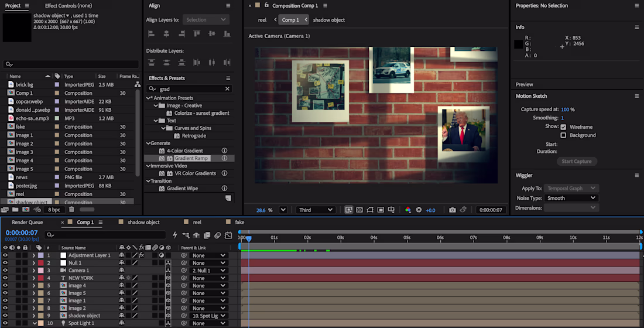Click the 05s mark on time ruler
644x328 pixels.
[x=407, y=238]
